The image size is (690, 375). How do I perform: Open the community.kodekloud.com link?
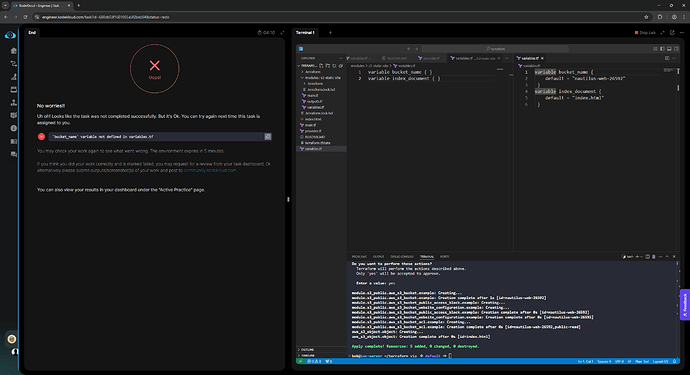tap(210, 170)
